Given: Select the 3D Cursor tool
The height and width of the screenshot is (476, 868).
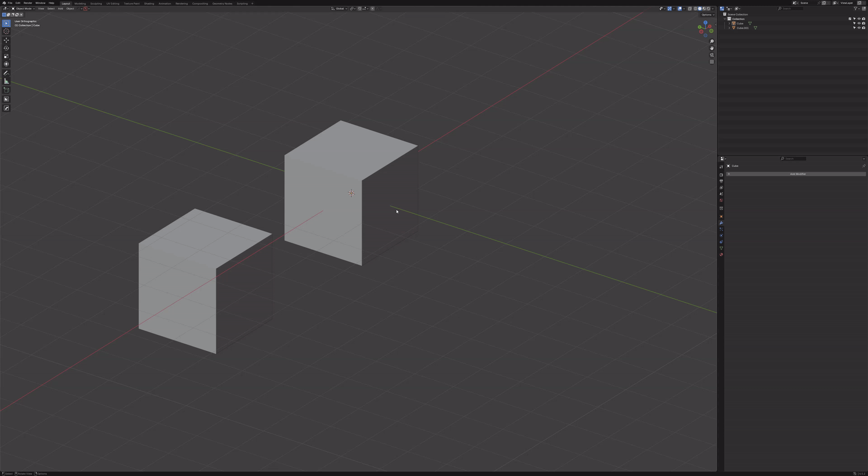Looking at the screenshot, I should [6, 31].
